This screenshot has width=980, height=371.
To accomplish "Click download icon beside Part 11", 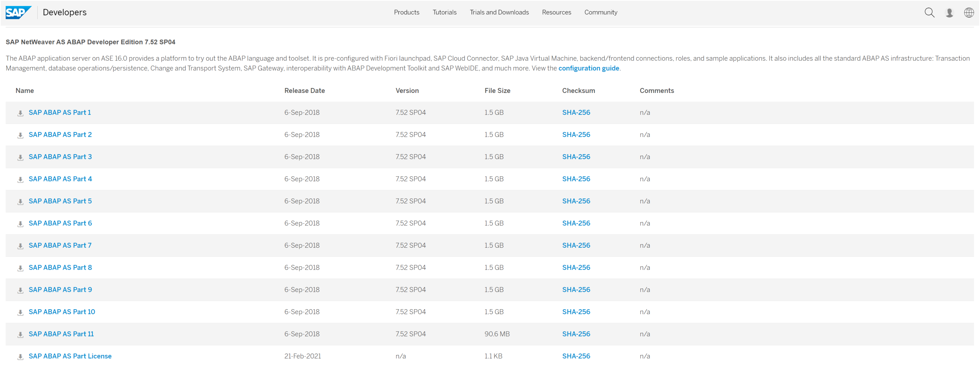I will click(x=20, y=334).
